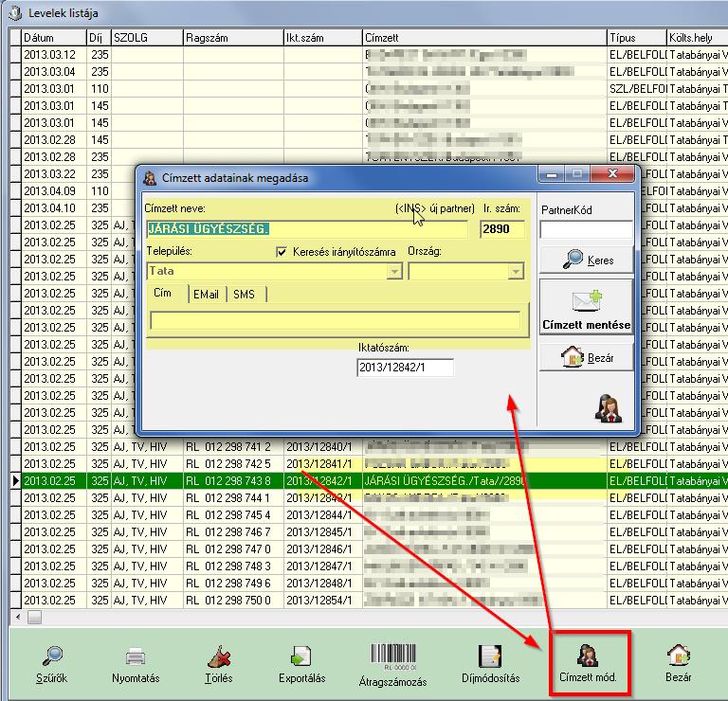Click the SZOLG column header
The height and width of the screenshot is (701, 728).
coord(147,38)
